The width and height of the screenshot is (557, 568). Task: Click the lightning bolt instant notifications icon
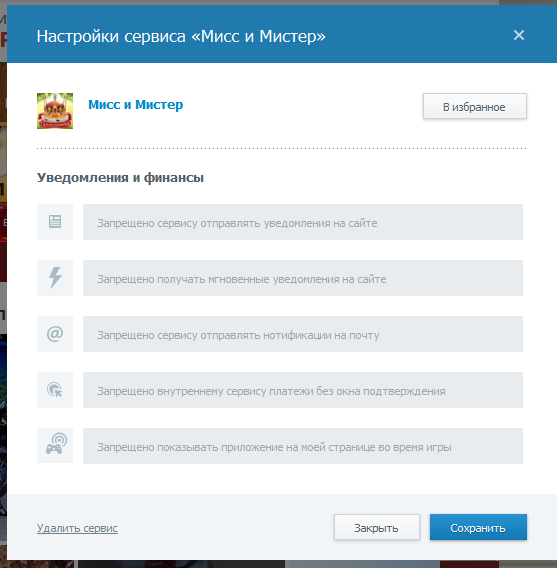tap(55, 278)
